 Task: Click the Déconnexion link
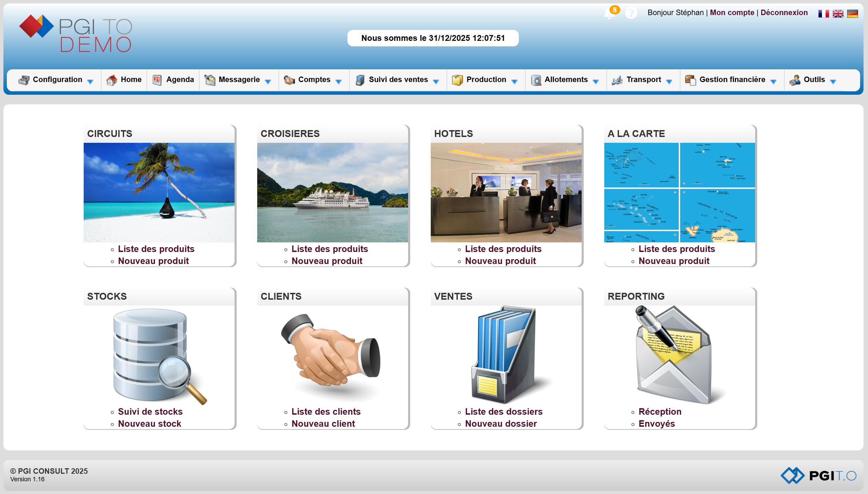coord(784,13)
